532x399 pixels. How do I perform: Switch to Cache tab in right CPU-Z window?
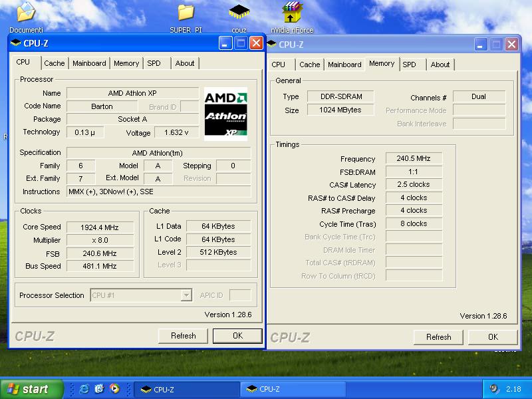click(310, 65)
